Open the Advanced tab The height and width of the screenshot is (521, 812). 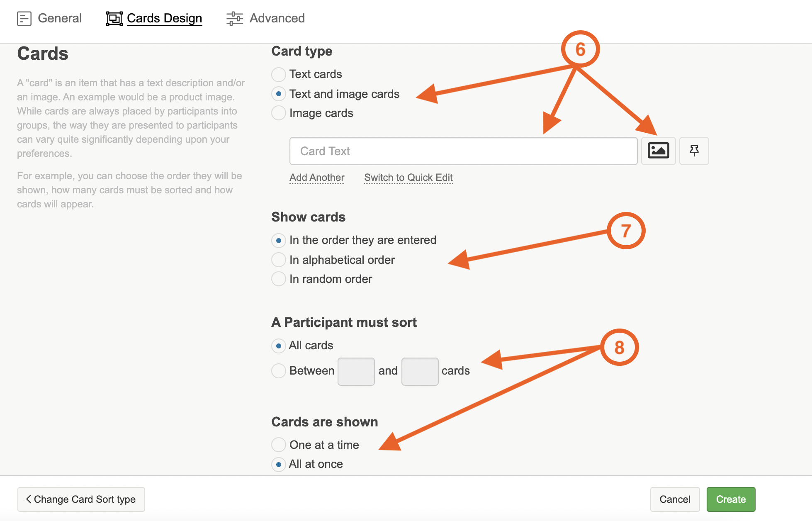click(277, 18)
